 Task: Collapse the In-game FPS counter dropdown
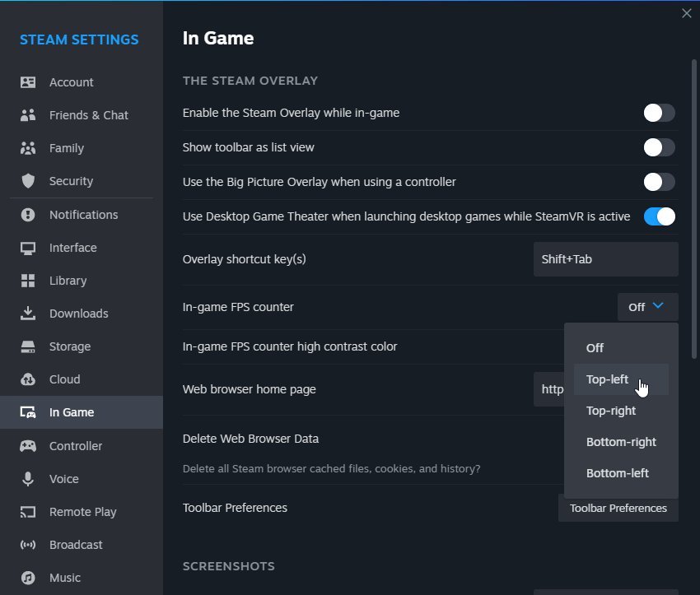(x=648, y=307)
